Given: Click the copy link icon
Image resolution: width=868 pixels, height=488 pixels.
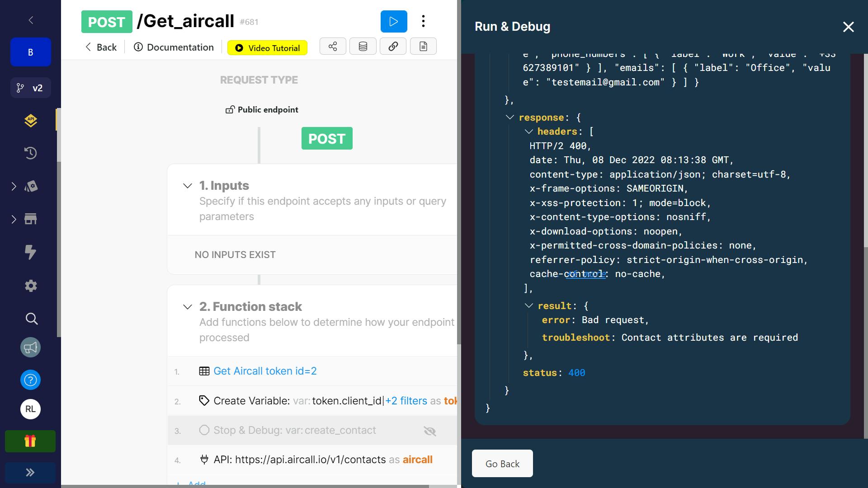Looking at the screenshot, I should (393, 47).
